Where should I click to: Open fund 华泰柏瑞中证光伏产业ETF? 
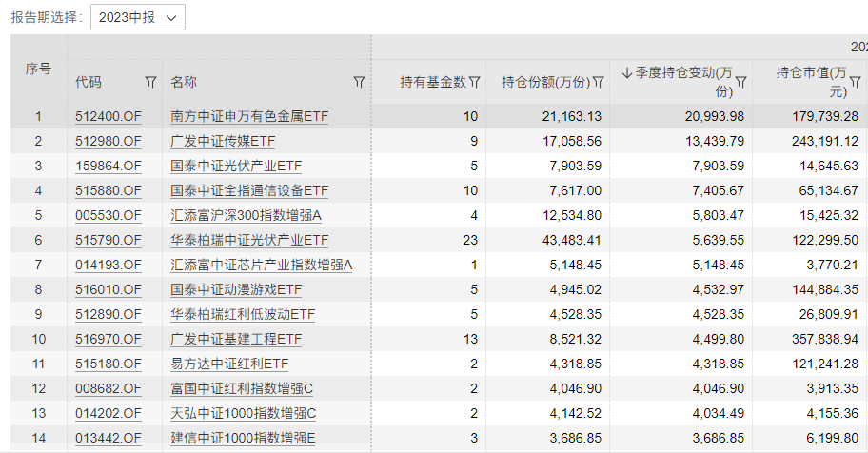pos(249,240)
